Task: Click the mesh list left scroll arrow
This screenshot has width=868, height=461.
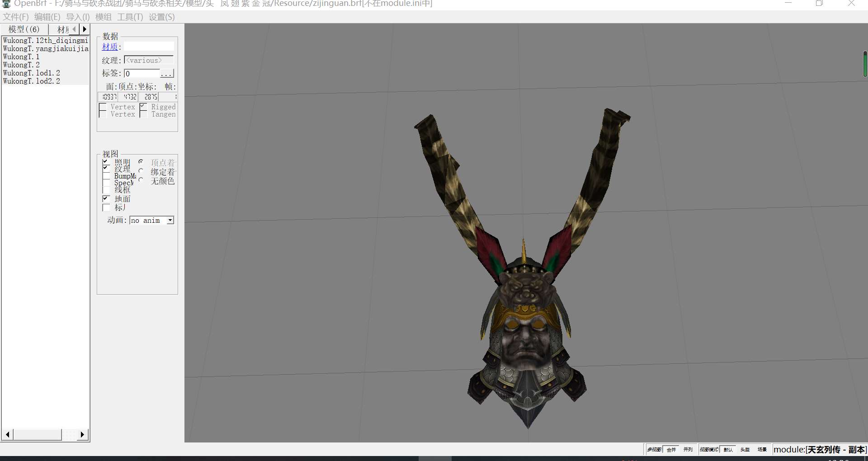Action: [x=8, y=435]
